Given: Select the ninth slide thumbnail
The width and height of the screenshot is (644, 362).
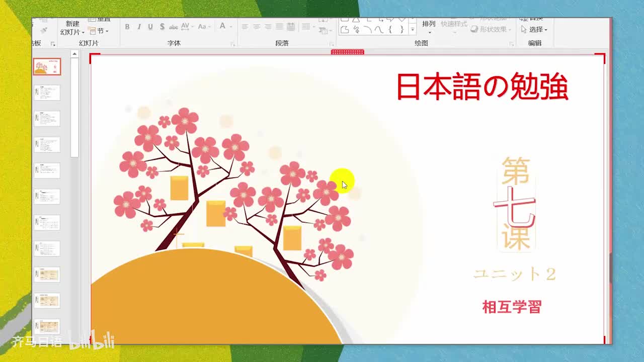Looking at the screenshot, I should [x=47, y=275].
